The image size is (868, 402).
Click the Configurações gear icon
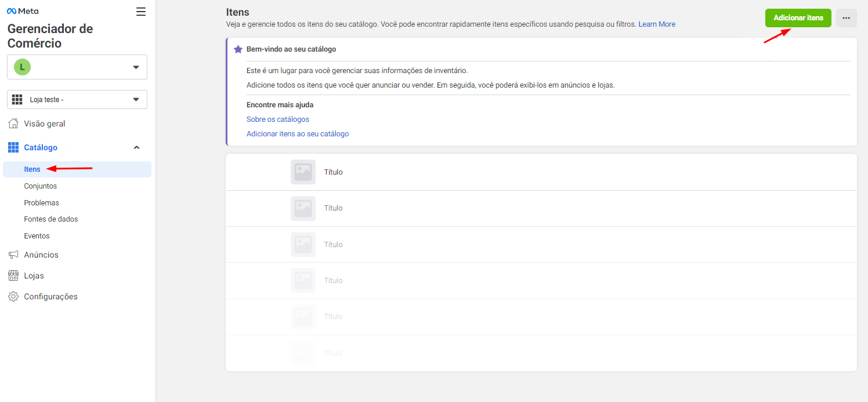tap(13, 296)
